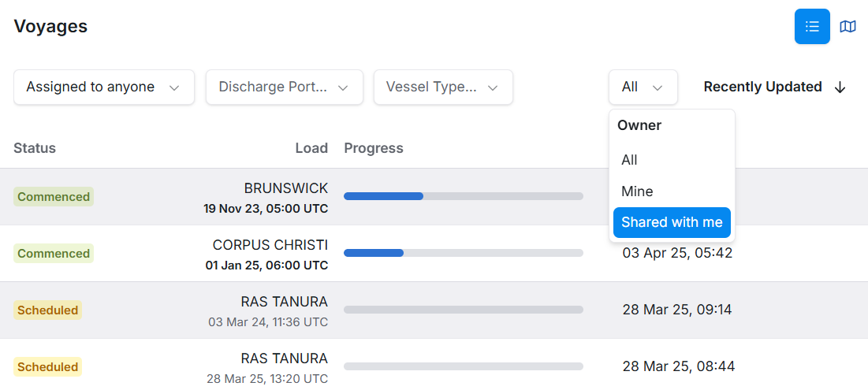
Task: Click the Load column header
Action: coord(311,148)
